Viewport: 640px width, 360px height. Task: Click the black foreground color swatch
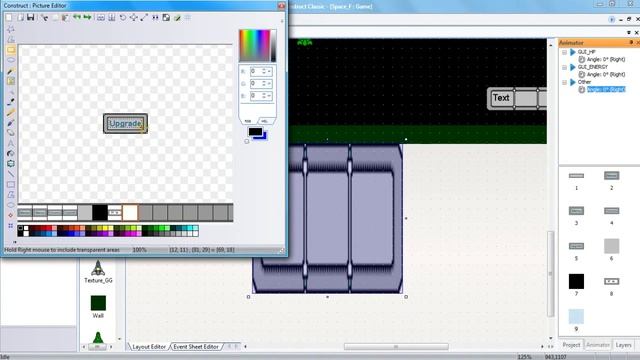[255, 131]
